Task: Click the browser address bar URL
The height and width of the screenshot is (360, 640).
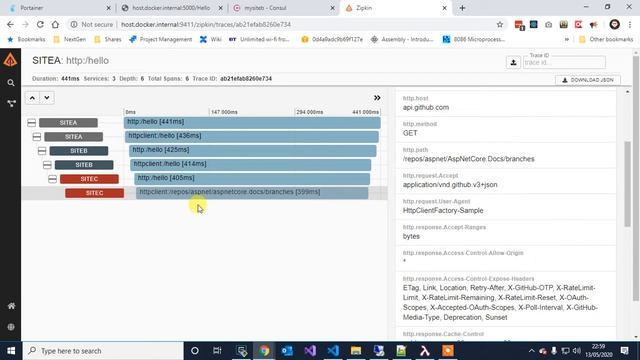Action: (x=206, y=24)
